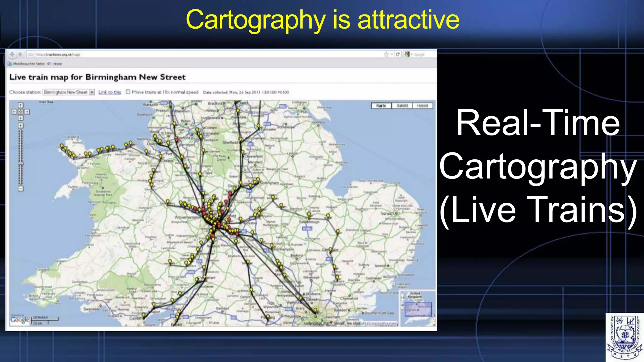Pan the map up with the arrow
Viewport: 644px width, 362px height.
pyautogui.click(x=20, y=105)
